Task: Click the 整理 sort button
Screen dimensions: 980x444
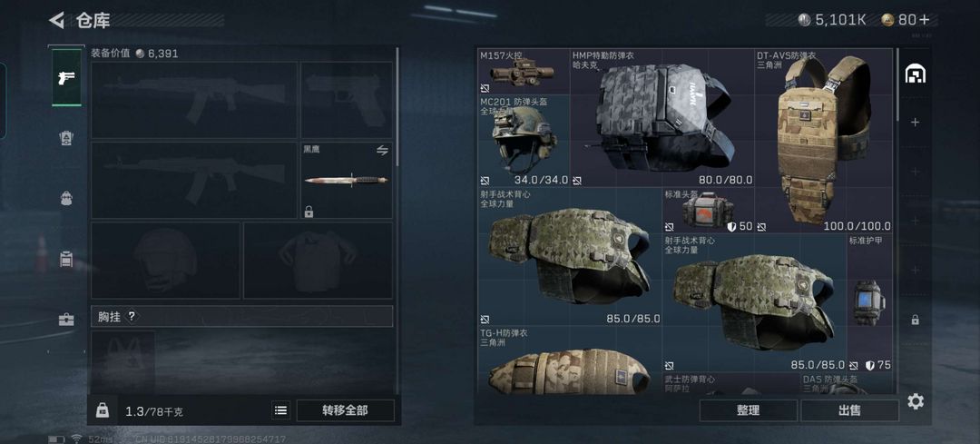Action: pos(748,410)
